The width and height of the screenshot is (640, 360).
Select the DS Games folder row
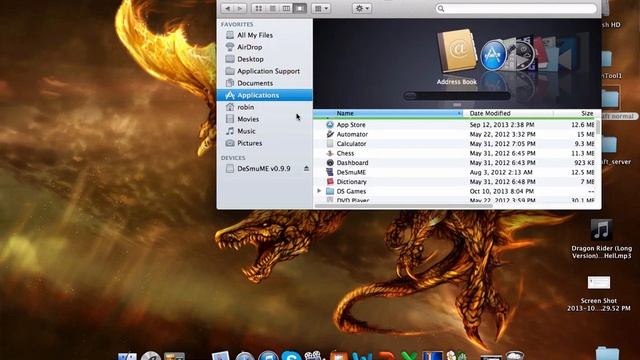coord(454,191)
